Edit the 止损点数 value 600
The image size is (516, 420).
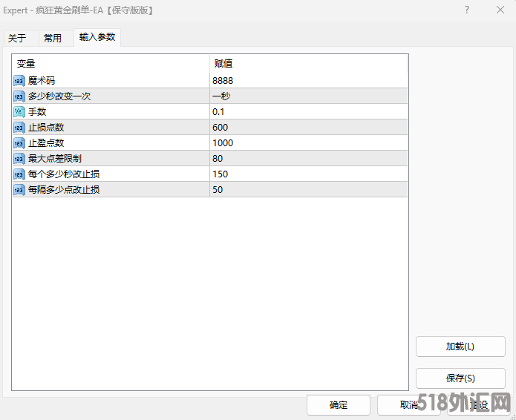(x=308, y=128)
